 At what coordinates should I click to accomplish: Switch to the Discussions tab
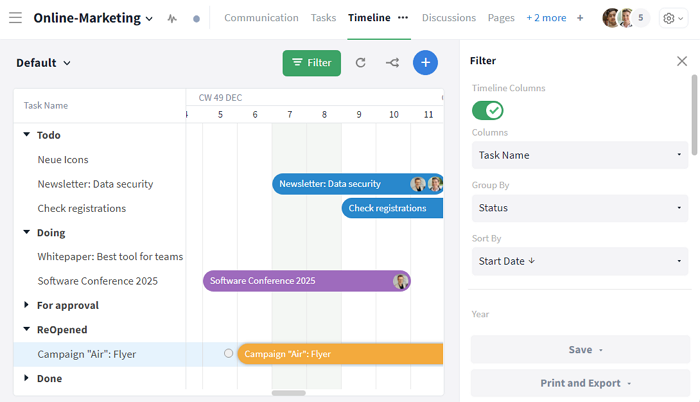coord(449,18)
